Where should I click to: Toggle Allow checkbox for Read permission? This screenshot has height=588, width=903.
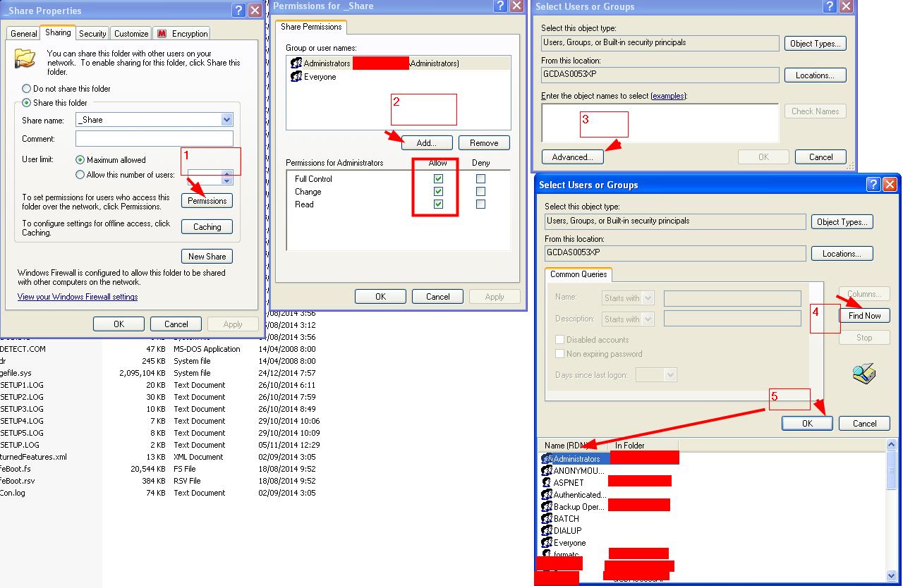click(438, 204)
